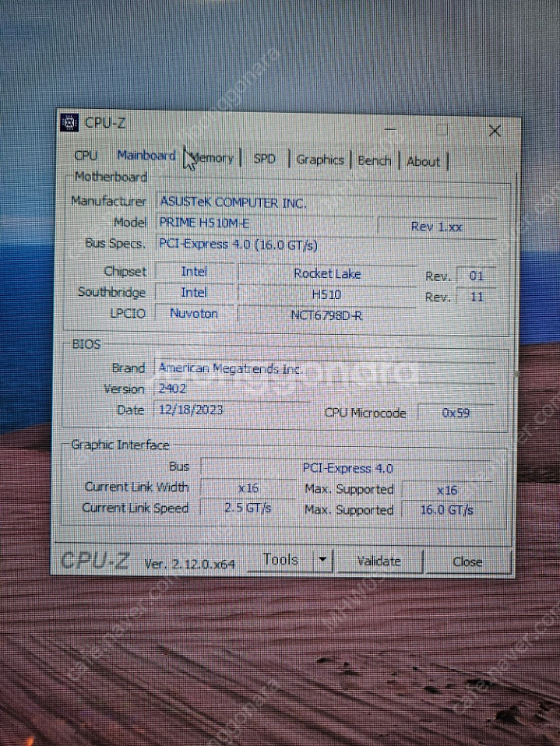Click the Validate button

click(x=379, y=561)
